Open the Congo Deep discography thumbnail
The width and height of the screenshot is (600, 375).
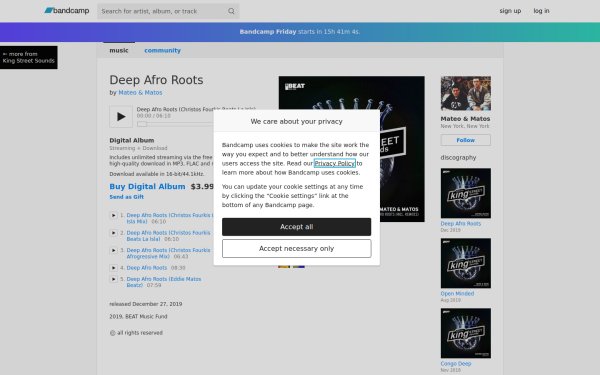tap(466, 333)
